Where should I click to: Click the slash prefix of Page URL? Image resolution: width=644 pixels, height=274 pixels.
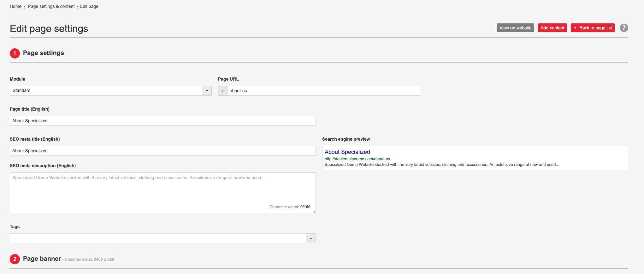coord(223,91)
